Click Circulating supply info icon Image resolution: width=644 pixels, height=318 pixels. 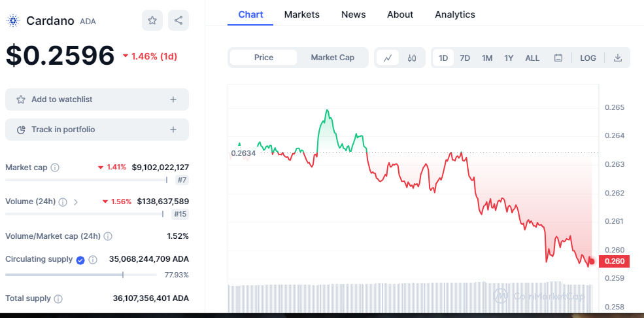click(93, 260)
